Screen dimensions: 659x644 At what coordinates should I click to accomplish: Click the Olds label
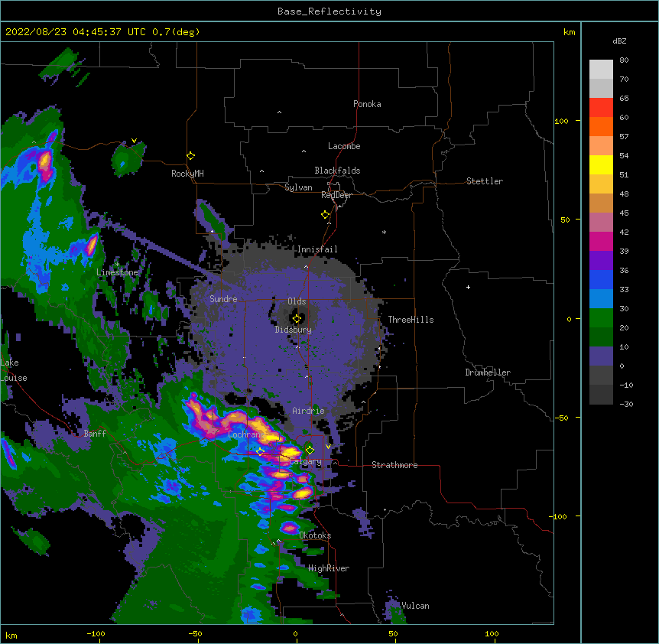click(297, 301)
